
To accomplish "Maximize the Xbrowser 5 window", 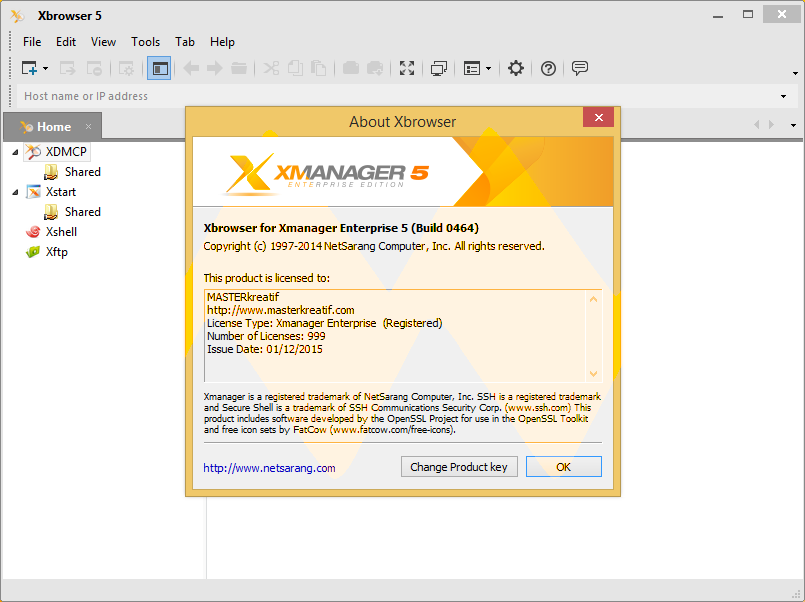I will click(x=748, y=15).
